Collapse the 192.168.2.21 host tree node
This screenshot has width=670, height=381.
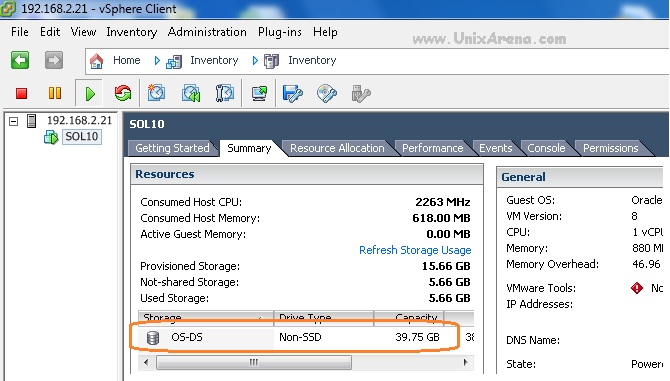click(14, 121)
